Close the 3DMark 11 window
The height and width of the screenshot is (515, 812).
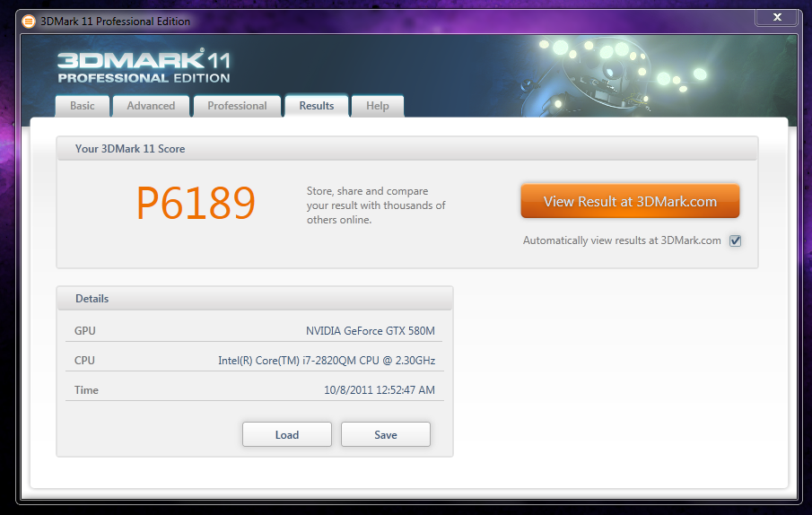(777, 17)
